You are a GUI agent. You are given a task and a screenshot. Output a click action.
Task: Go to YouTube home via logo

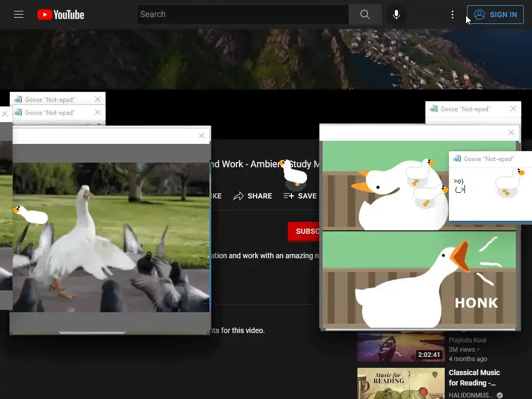pos(61,15)
